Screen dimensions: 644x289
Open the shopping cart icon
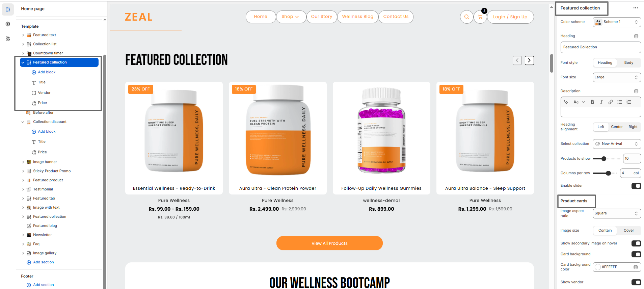point(480,17)
